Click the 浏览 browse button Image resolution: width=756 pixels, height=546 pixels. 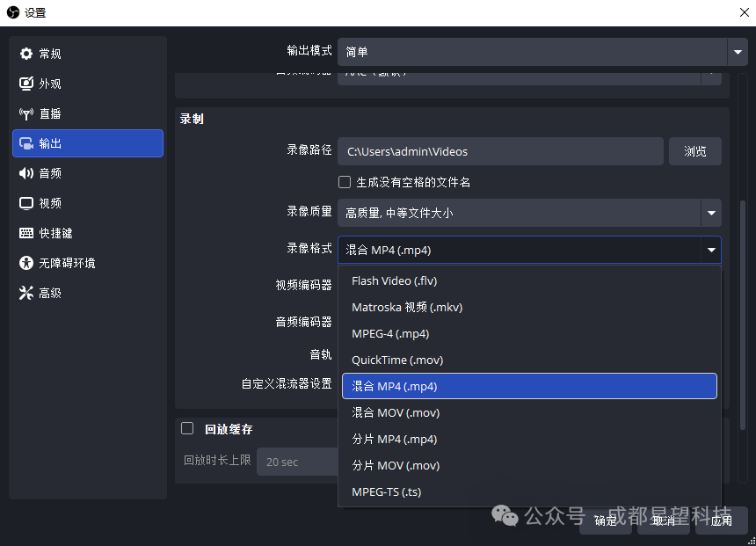694,151
